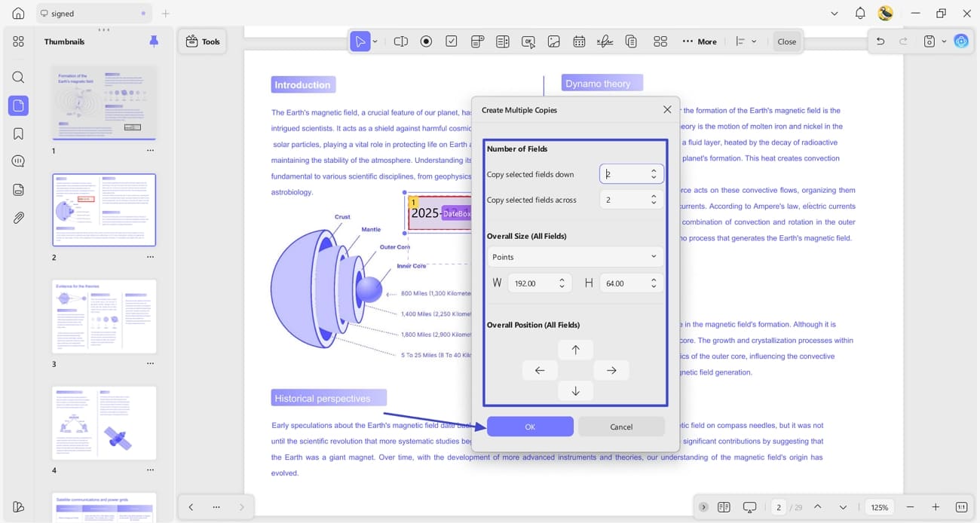
Task: Open the form fields sidebar panel
Action: pos(18,190)
